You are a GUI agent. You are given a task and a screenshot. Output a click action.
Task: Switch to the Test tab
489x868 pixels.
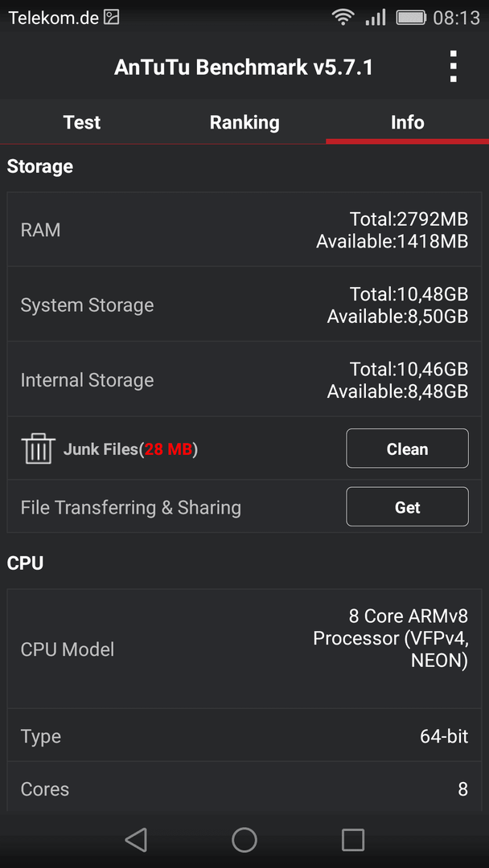[x=82, y=122]
